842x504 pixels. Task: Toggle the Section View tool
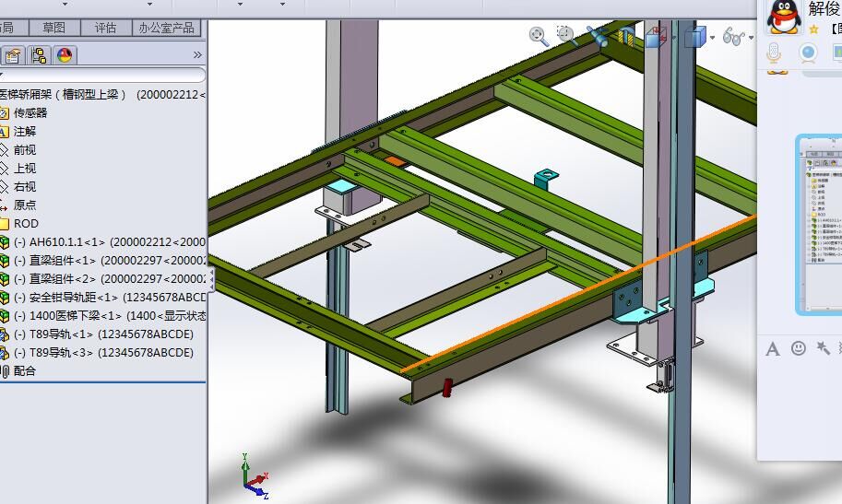coord(626,37)
